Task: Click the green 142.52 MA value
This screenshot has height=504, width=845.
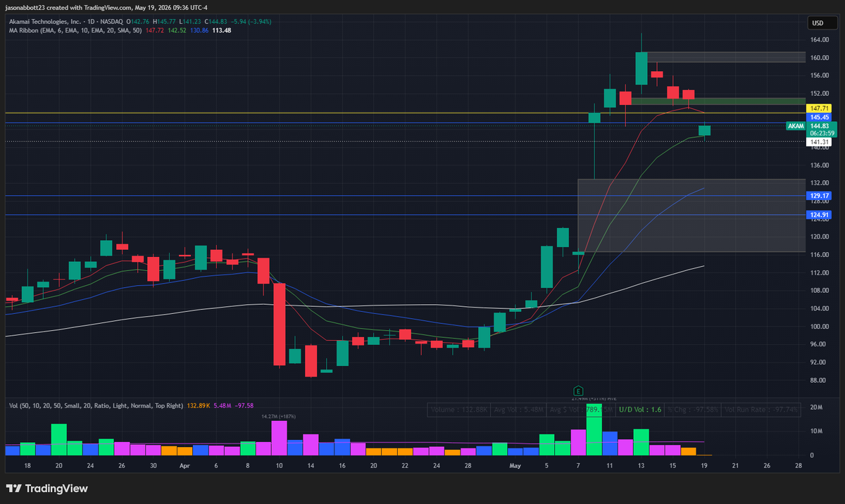Action: [176, 30]
